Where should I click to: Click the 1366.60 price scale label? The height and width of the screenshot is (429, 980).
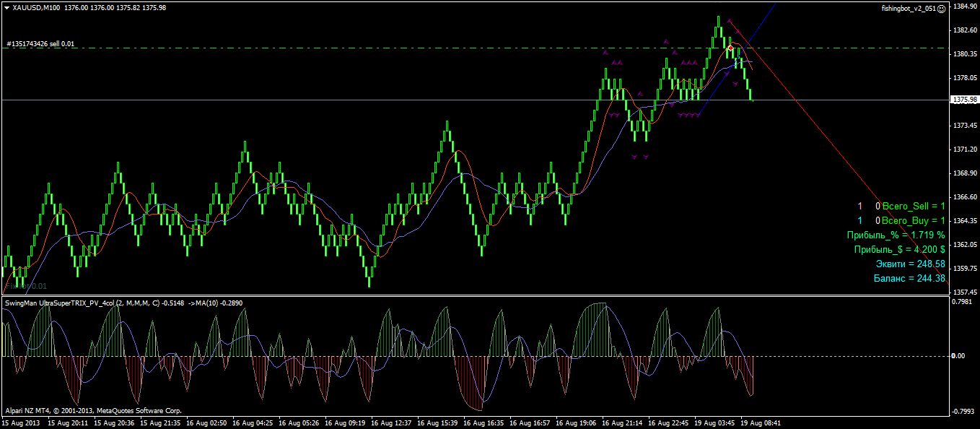tap(964, 197)
